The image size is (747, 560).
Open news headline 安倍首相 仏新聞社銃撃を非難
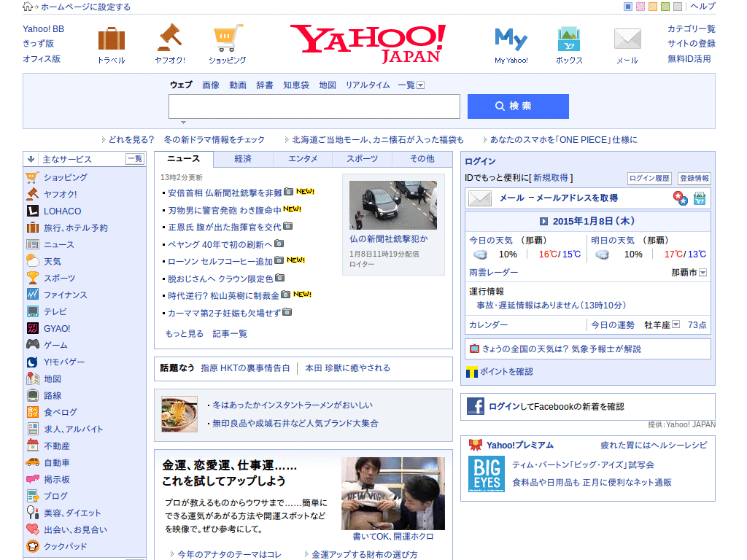(x=225, y=192)
